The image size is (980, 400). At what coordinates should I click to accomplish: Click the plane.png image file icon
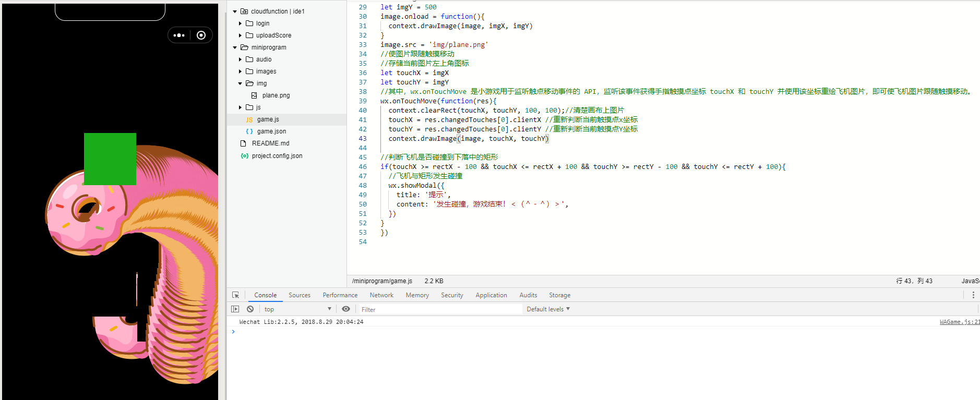pyautogui.click(x=254, y=95)
